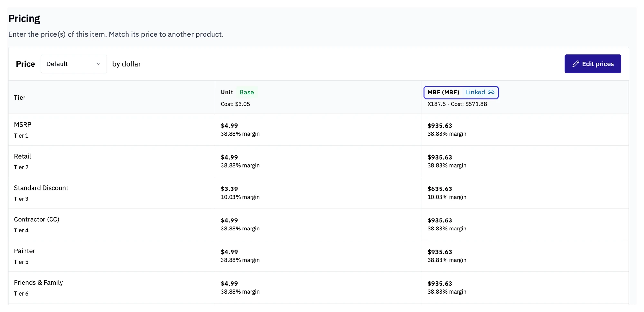Screen dimensions: 644x312
Task: Click Retail MBF price $935.63
Action: (x=440, y=157)
